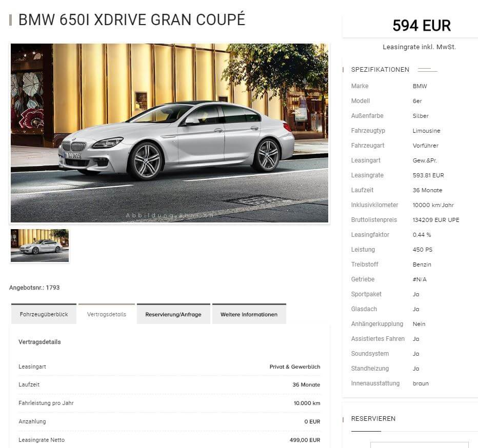Click the Angebotsnr. 1793 text
The image size is (478, 448).
pos(34,288)
